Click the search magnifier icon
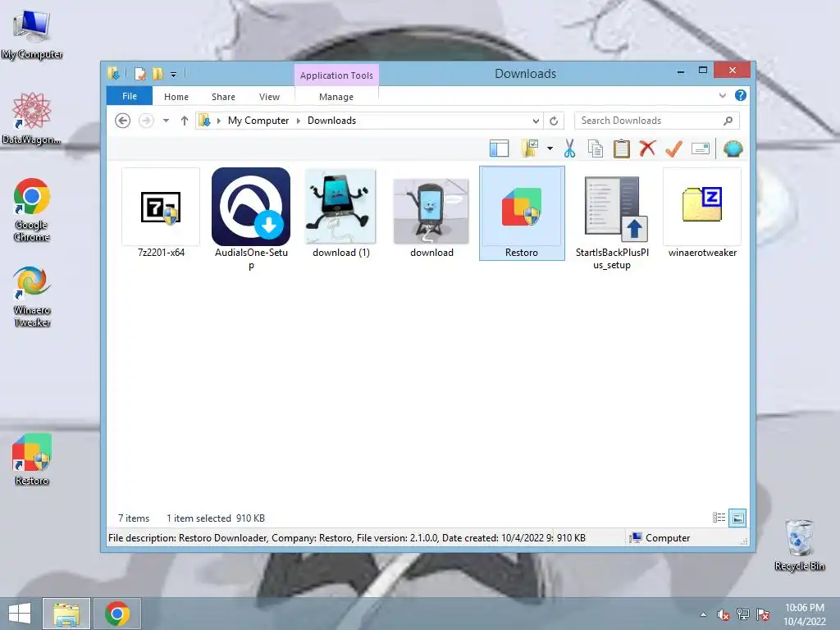 [728, 121]
